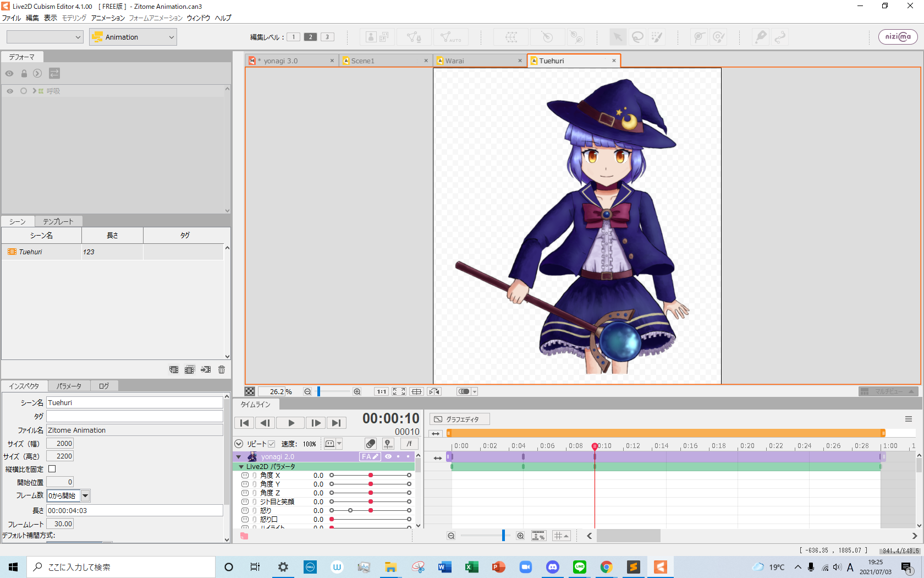Viewport: 924px width, 578px height.
Task: Zoom out timeline with minus magnifier
Action: click(451, 536)
